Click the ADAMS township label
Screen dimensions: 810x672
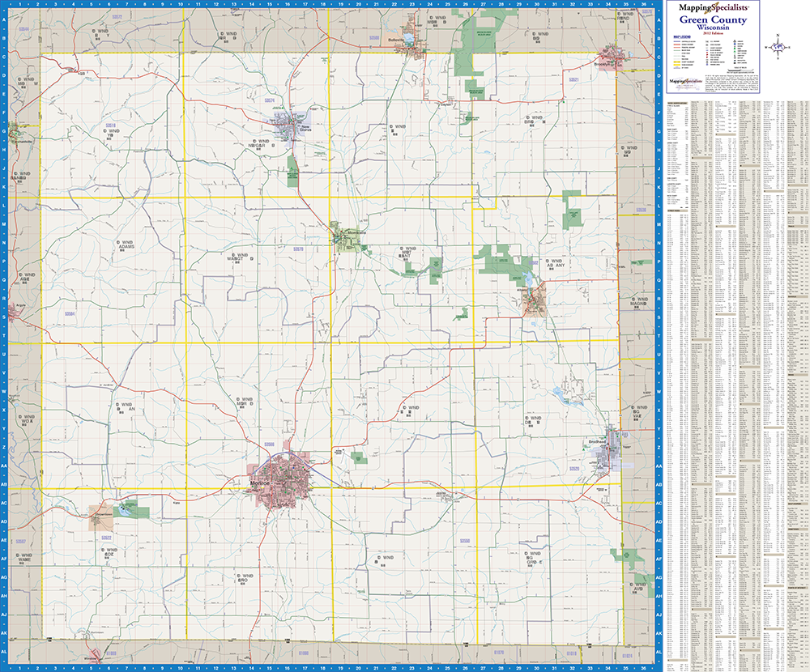point(126,245)
